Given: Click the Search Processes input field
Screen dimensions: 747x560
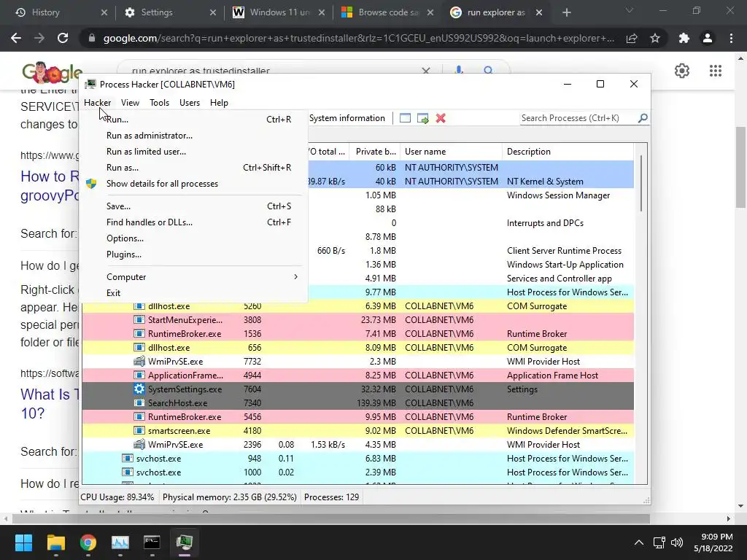Looking at the screenshot, I should (578, 118).
